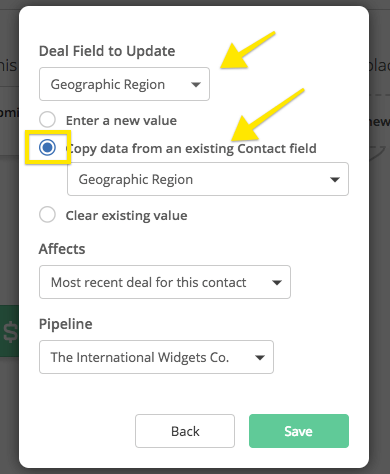Click 'Most recent deal for this contact' text
Image resolution: width=390 pixels, height=474 pixels.
[x=149, y=283]
